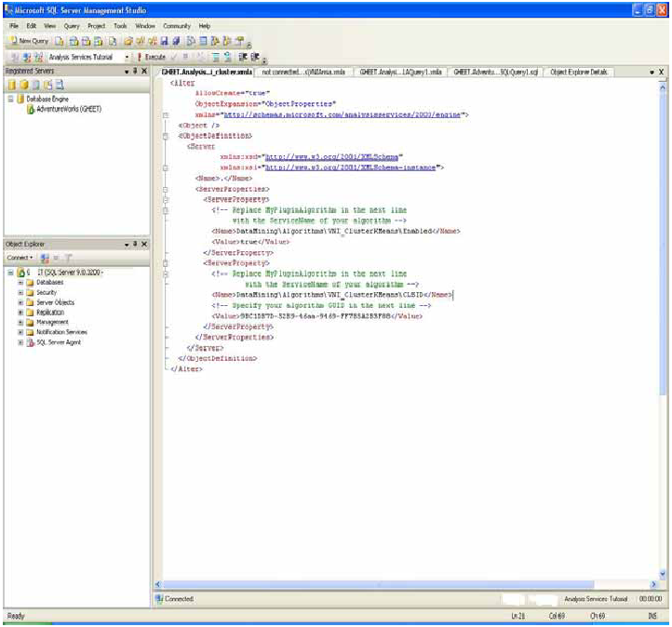Open the Community menu
This screenshot has height=627, width=672.
click(x=176, y=26)
